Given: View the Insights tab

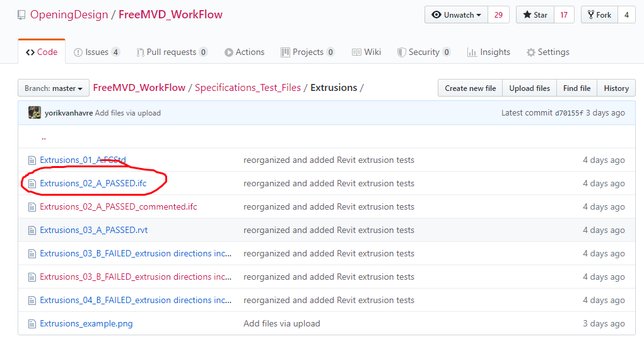Looking at the screenshot, I should pos(489,52).
